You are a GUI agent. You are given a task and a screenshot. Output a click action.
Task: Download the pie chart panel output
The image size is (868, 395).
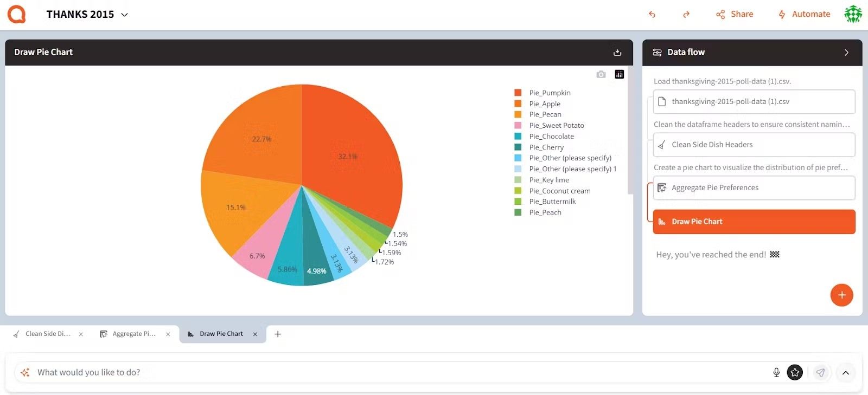tap(617, 53)
